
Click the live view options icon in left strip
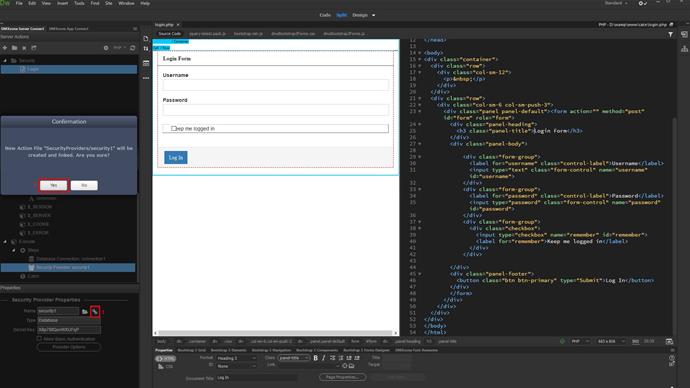pos(146,63)
